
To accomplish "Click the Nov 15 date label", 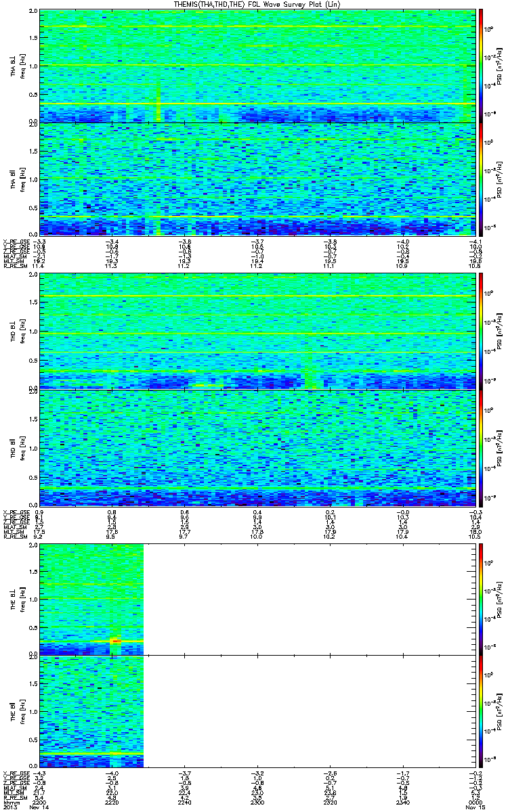I will 475,807.
